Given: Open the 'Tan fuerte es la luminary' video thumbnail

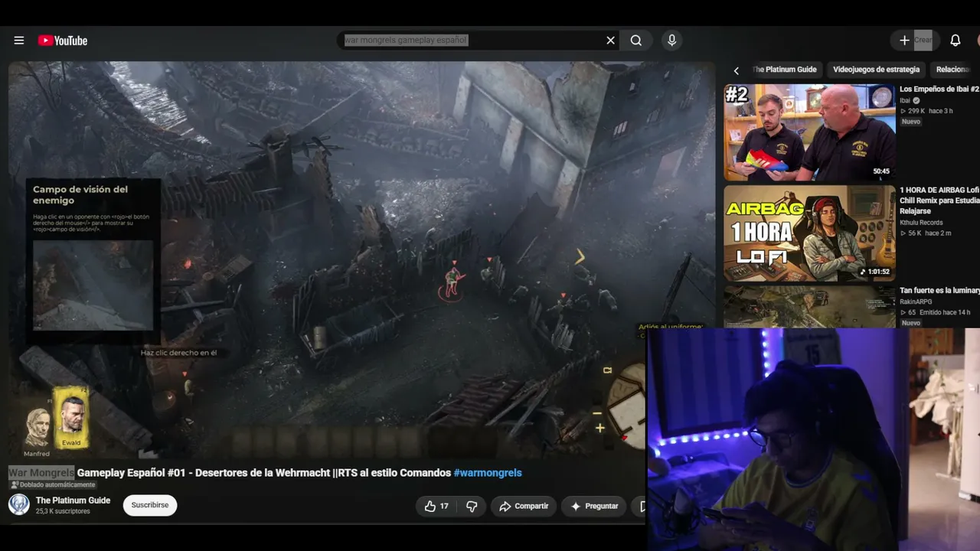Looking at the screenshot, I should click(x=809, y=306).
